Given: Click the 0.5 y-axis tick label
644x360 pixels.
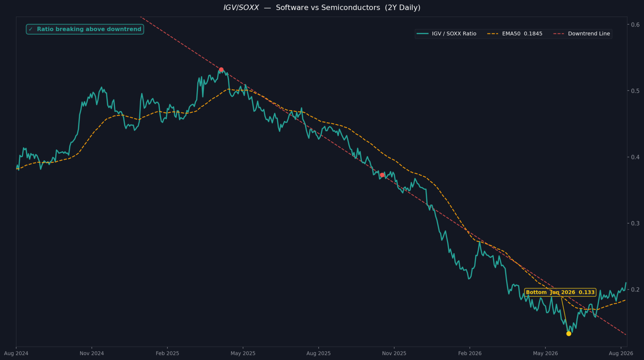Looking at the screenshot, I should 635,91.
